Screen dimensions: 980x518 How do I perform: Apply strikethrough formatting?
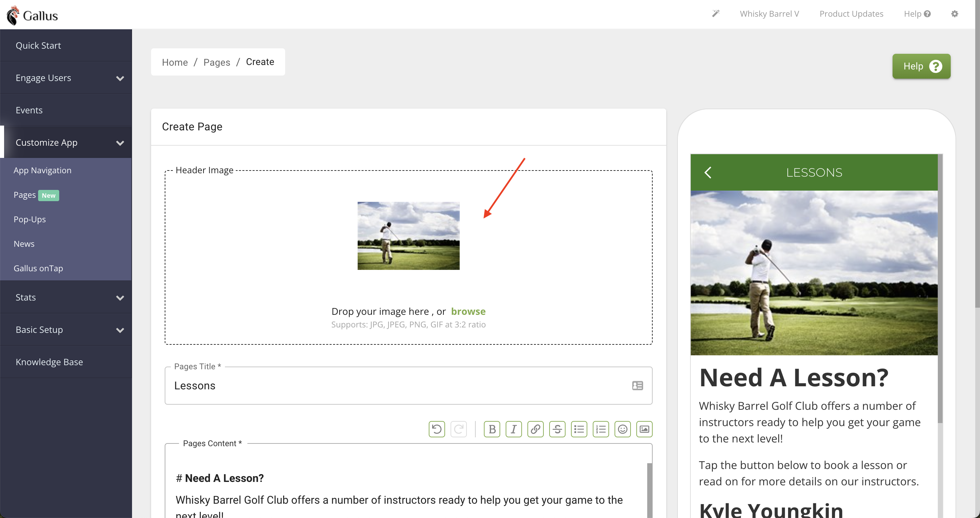coord(557,429)
